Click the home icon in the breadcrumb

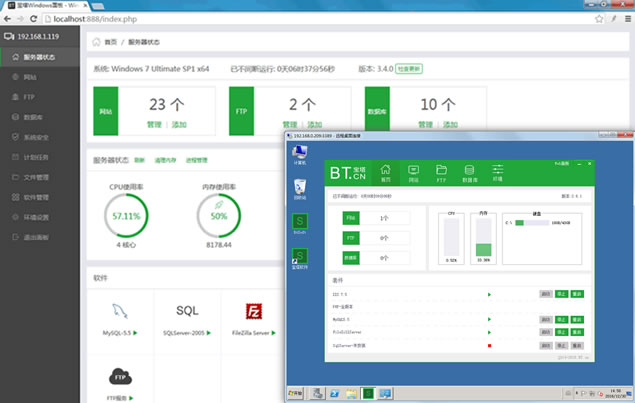click(x=96, y=42)
